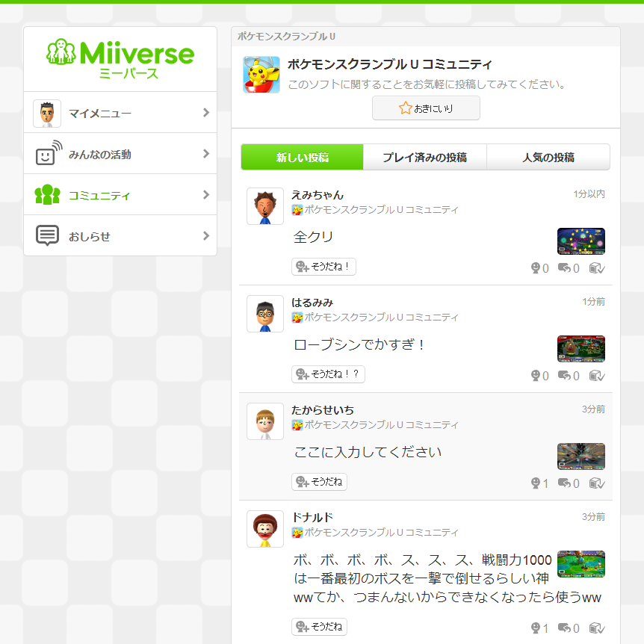
Task: Open the screenshot thumbnail on はるみみ's post
Action: [580, 349]
